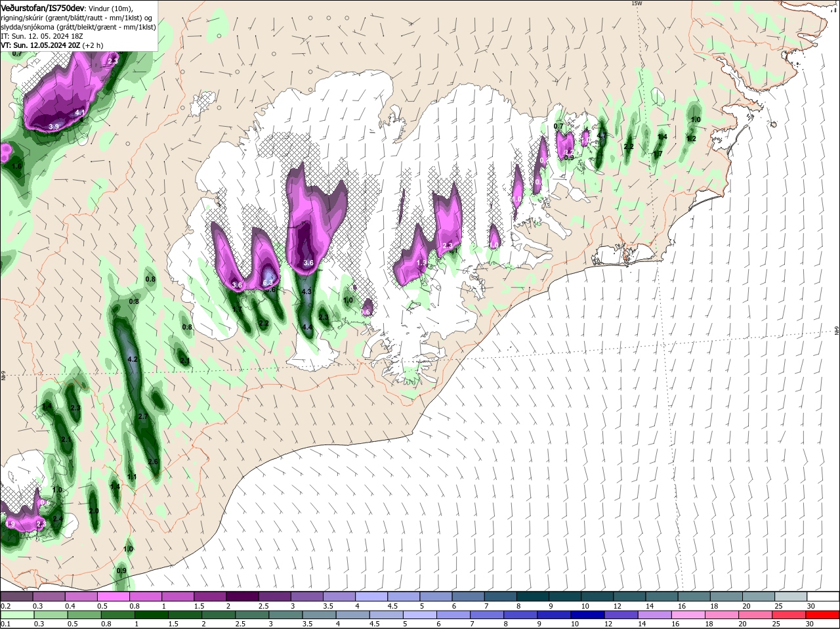Click the palest green rain swatch between 0.1 and 0.3
This screenshot has height=629, width=840.
17,615
